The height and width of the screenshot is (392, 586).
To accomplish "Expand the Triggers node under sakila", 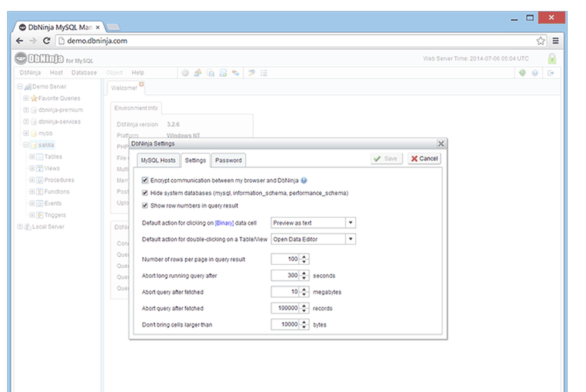I will (32, 215).
